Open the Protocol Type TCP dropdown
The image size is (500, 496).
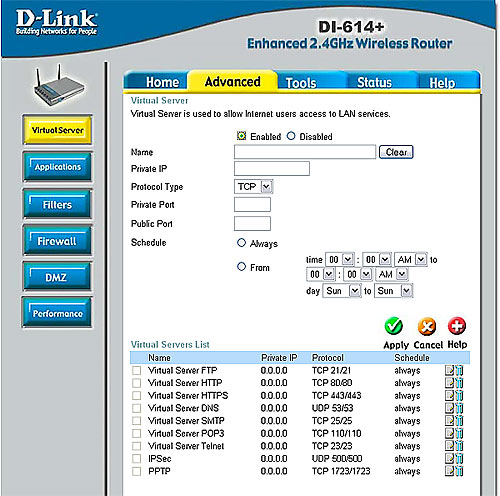pyautogui.click(x=254, y=187)
